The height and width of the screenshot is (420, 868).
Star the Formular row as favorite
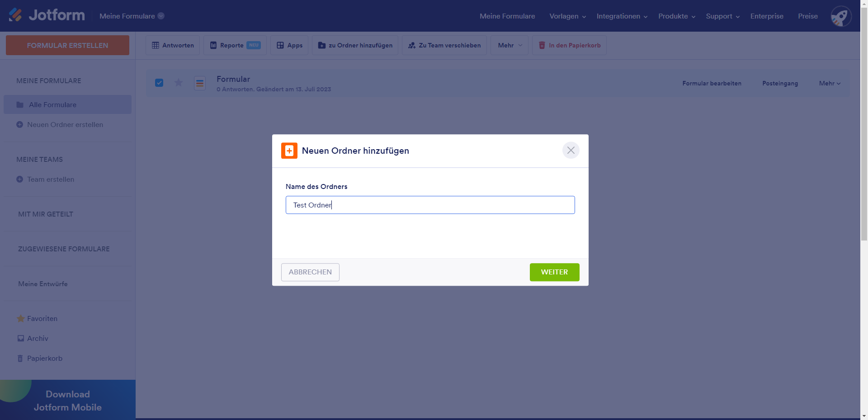tap(179, 83)
